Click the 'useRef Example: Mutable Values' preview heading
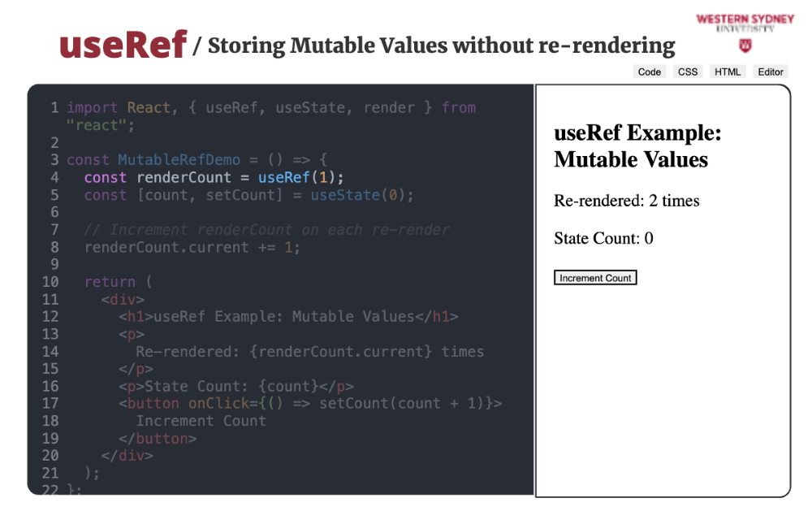812x507 pixels. (x=637, y=146)
